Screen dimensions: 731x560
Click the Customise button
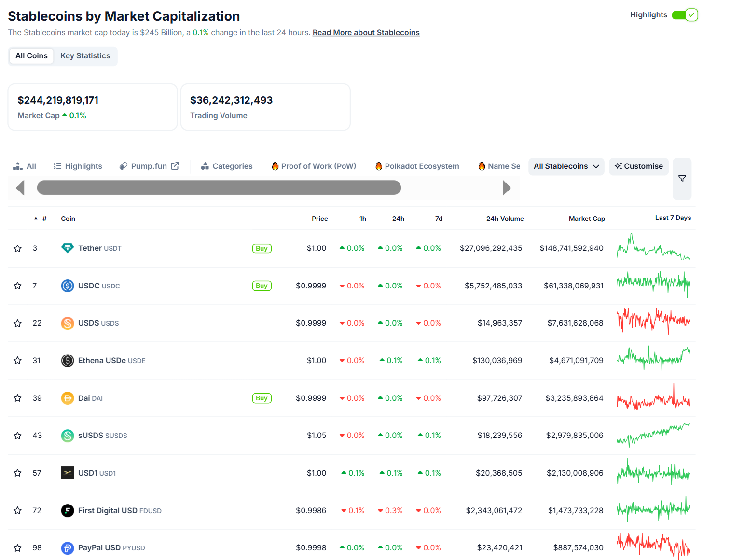click(639, 166)
